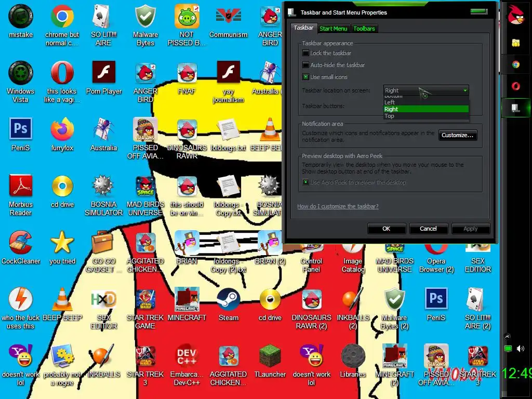Screen dimensions: 532x399
Task: Choose 'Top' in location list
Action: pos(426,116)
